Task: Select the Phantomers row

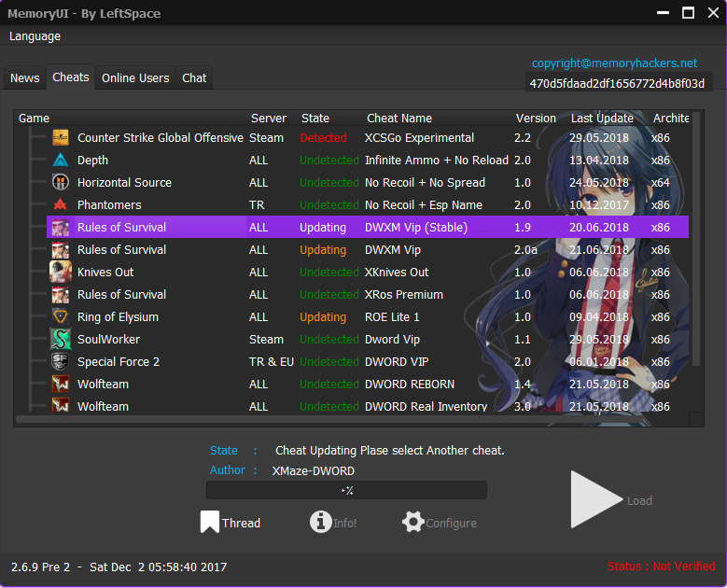Action: coord(367,204)
